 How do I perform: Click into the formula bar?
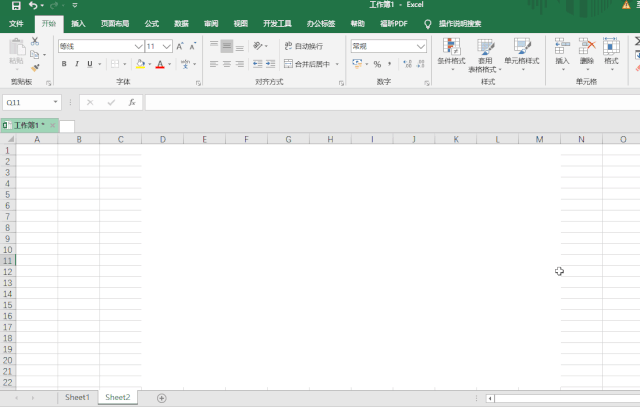coord(392,102)
